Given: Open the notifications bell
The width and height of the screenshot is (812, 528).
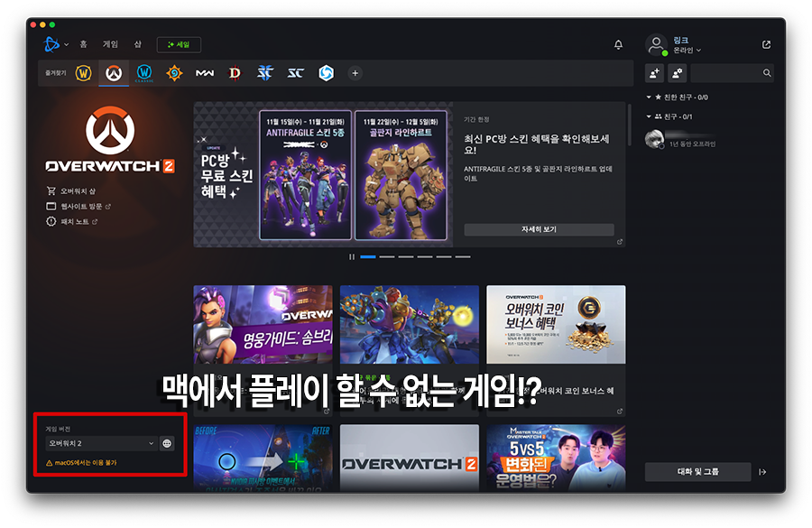Looking at the screenshot, I should pos(618,45).
